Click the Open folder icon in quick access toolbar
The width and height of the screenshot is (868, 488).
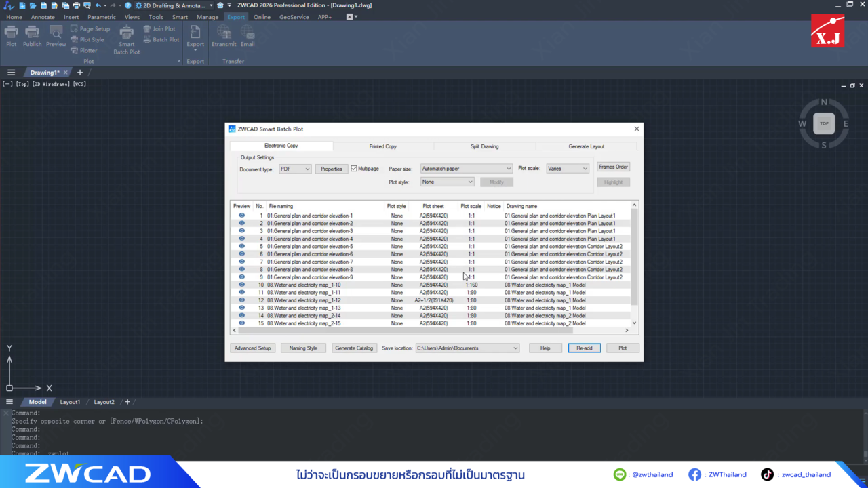[33, 5]
